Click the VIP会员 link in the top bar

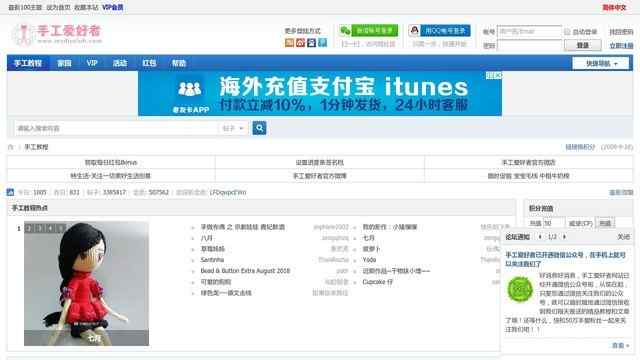pos(113,7)
